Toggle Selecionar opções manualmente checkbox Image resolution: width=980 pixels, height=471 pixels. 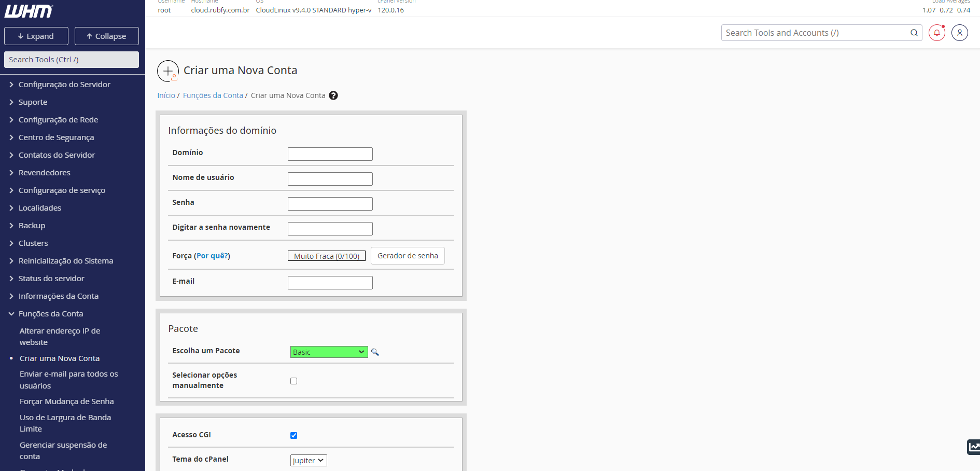coord(293,381)
